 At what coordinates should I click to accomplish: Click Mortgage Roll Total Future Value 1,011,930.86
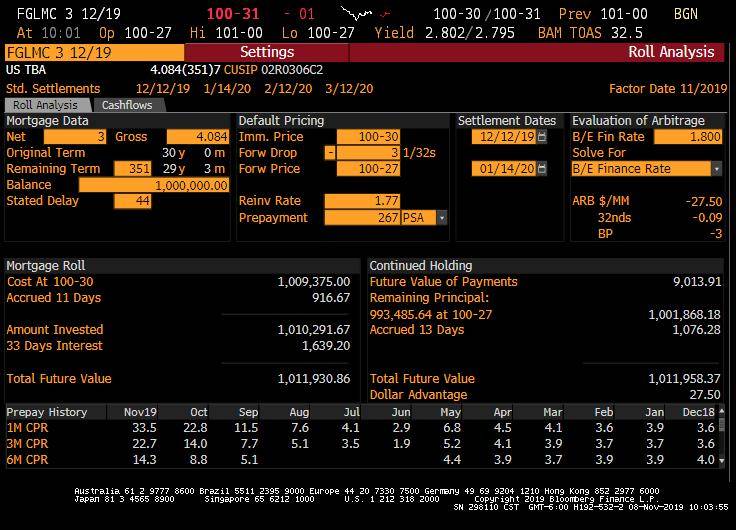coord(314,378)
